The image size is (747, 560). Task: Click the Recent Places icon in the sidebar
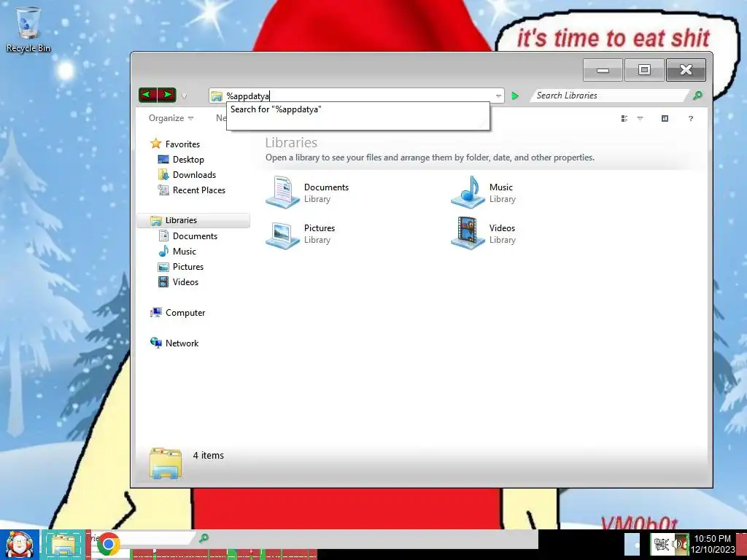[x=163, y=190]
